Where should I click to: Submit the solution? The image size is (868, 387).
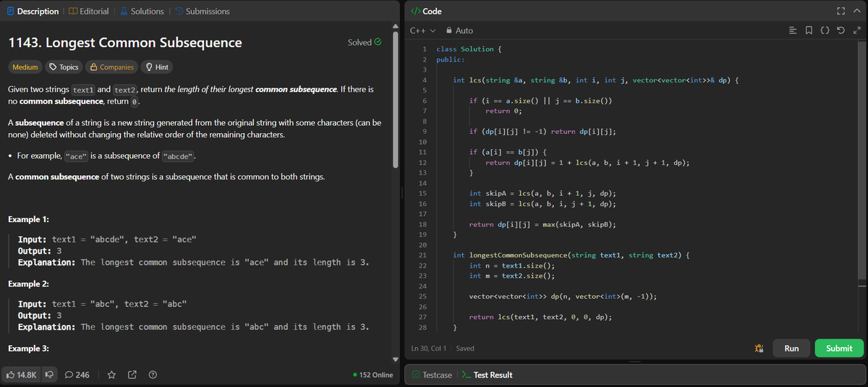click(839, 348)
